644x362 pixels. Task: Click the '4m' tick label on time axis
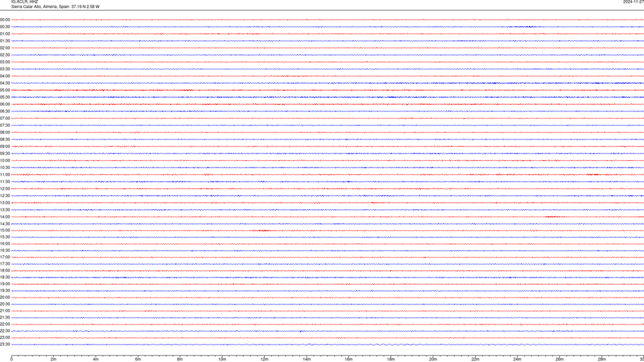[96, 359]
